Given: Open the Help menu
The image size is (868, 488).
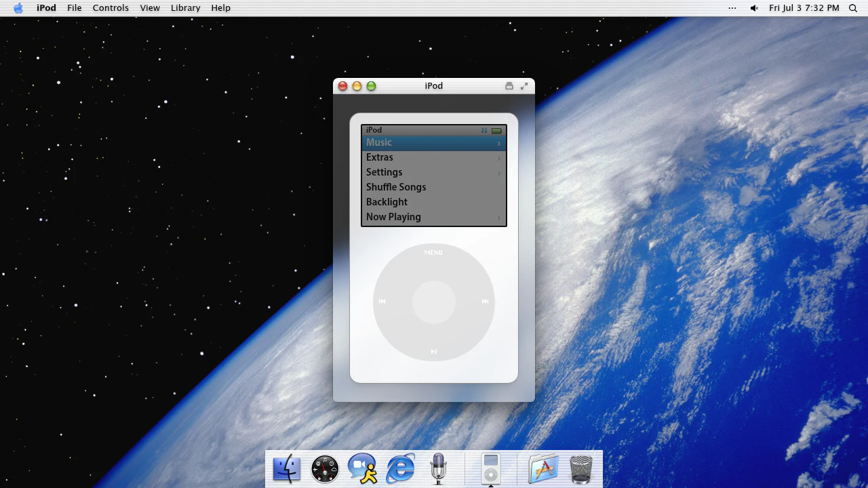Looking at the screenshot, I should point(221,8).
